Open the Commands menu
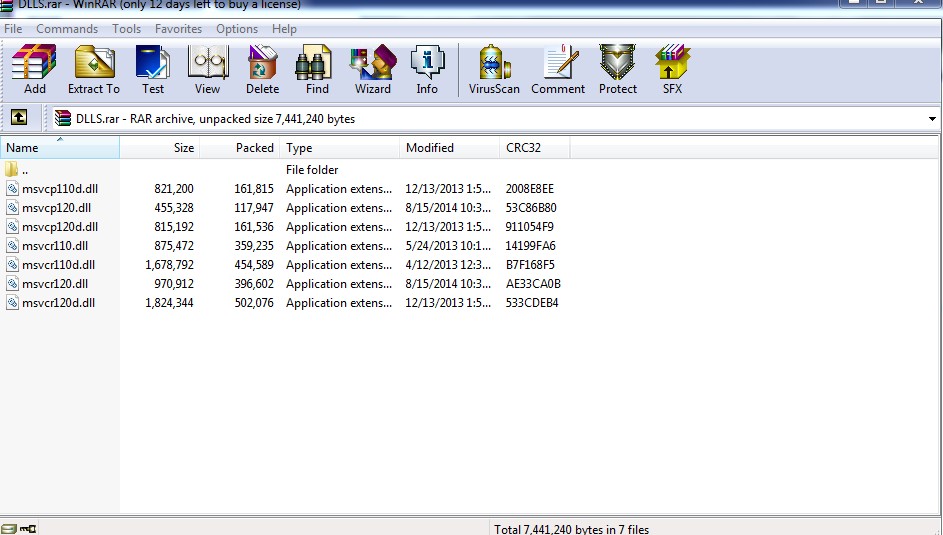The height and width of the screenshot is (535, 943). click(67, 29)
